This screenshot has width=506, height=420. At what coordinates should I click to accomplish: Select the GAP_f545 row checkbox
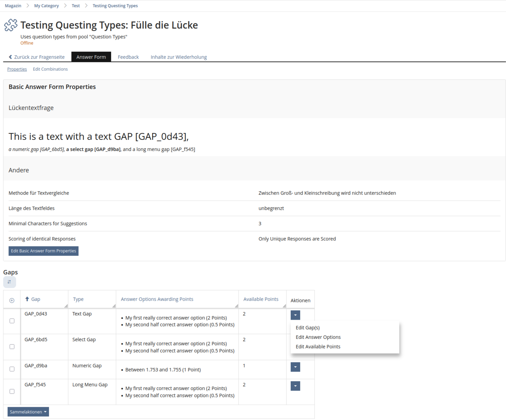[x=12, y=391]
